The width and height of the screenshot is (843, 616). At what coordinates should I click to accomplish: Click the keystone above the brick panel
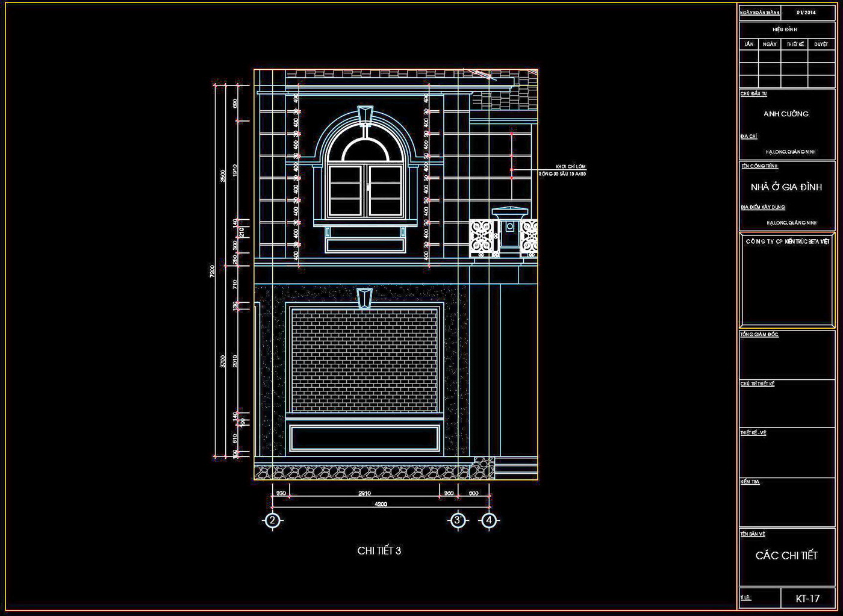pos(364,298)
